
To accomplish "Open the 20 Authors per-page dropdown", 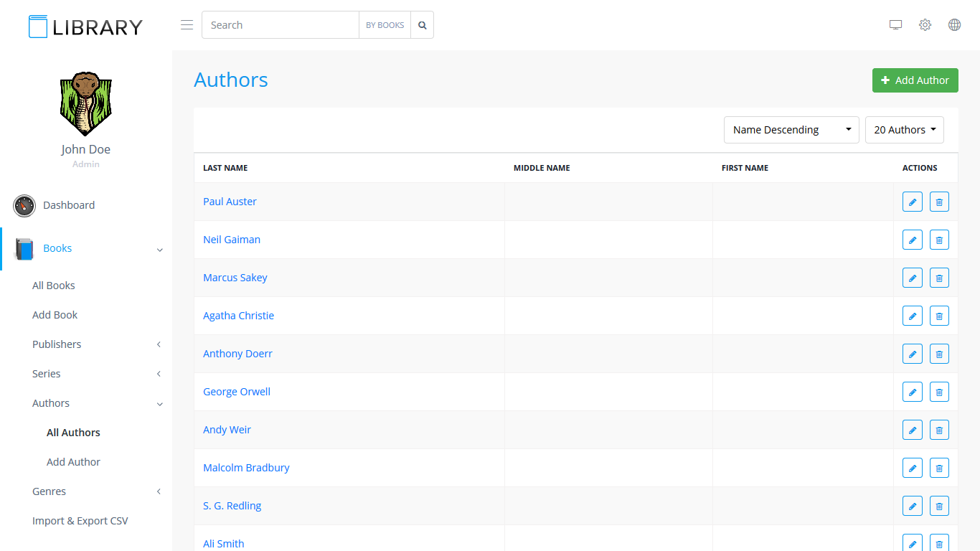I will (904, 130).
